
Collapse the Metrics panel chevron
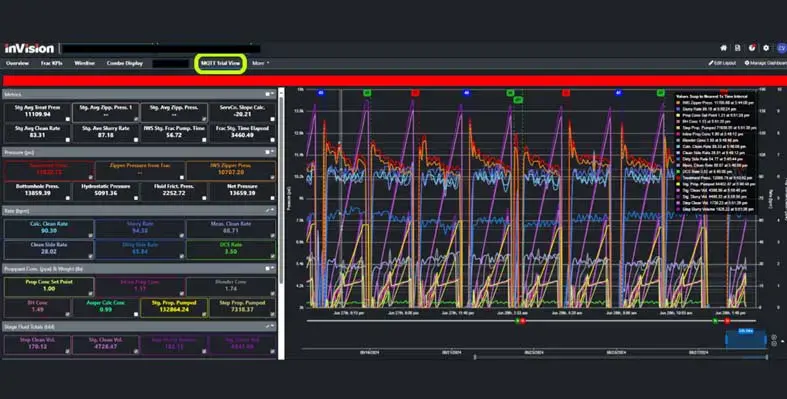273,93
